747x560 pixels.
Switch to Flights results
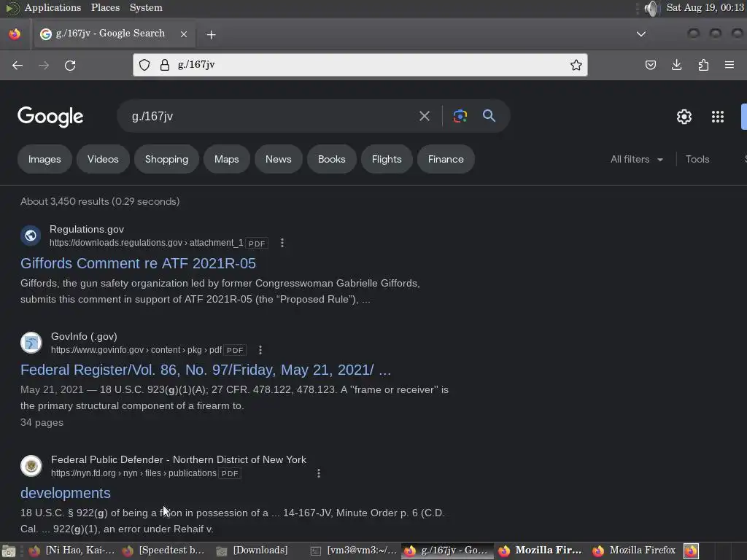387,159
